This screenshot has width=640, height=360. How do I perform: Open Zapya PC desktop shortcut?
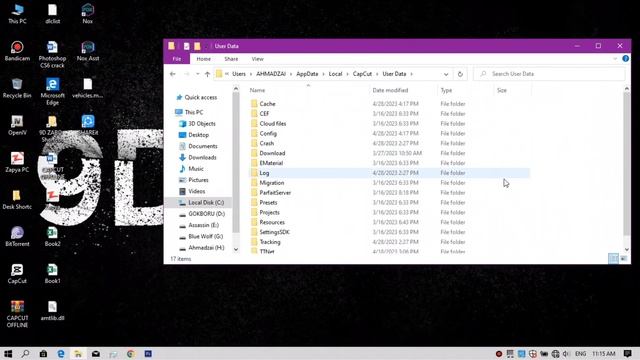point(17,162)
